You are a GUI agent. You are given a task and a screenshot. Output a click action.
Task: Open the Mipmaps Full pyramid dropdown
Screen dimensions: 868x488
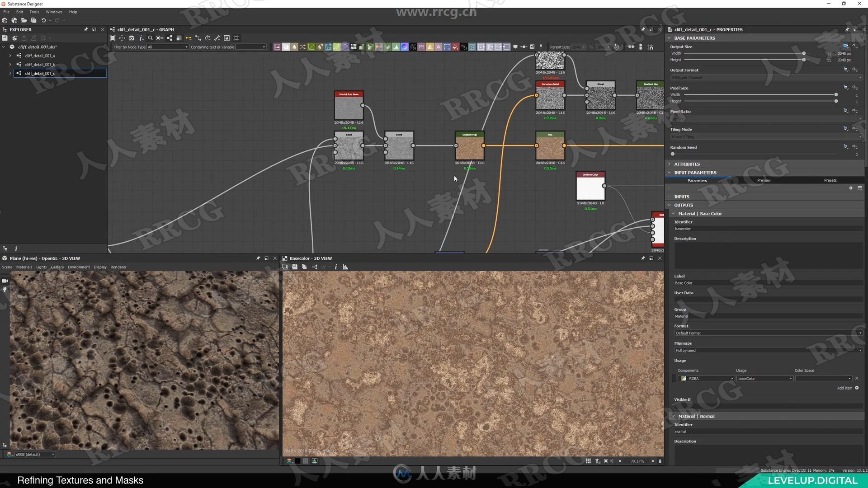pyautogui.click(x=768, y=350)
